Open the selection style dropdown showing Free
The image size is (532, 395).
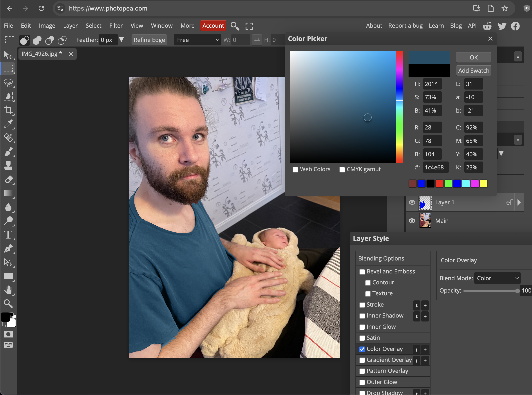pyautogui.click(x=197, y=40)
